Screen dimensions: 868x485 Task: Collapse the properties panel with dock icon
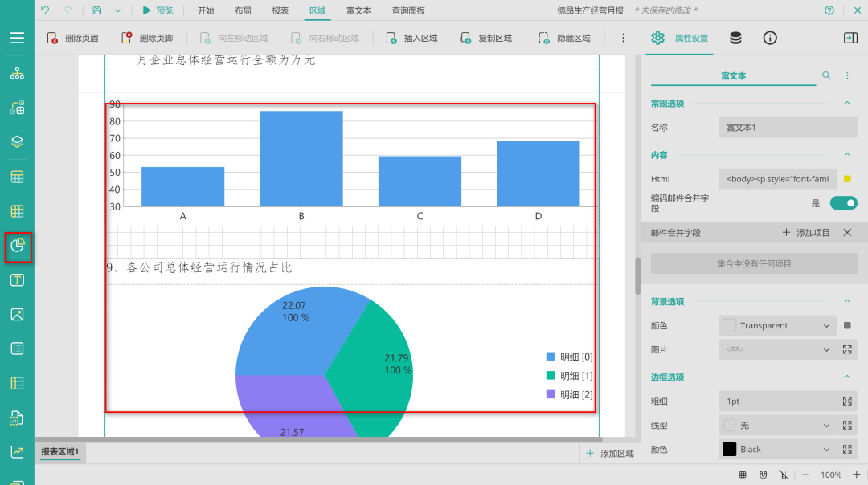pos(850,38)
